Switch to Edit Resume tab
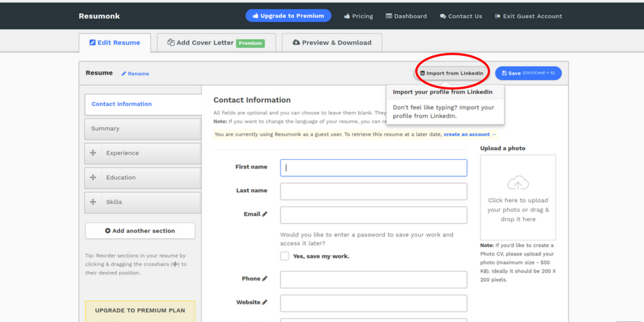Screen dimensions: 644x322 [115, 43]
